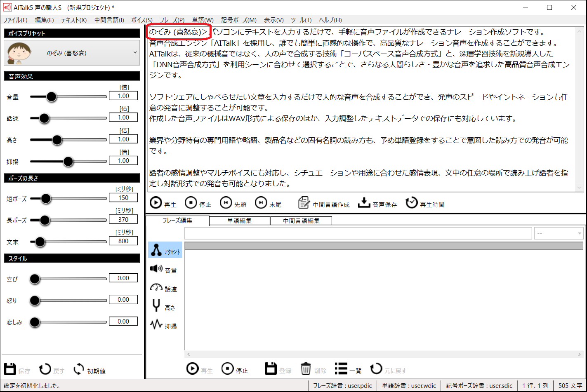This screenshot has width=587, height=392.
Task: Delete phrase with 削除 trash icon
Action: click(x=313, y=369)
